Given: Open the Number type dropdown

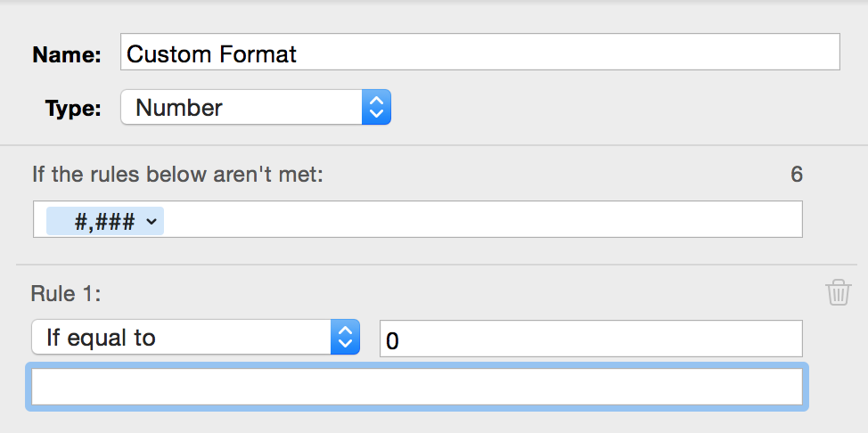Looking at the screenshot, I should 255,108.
